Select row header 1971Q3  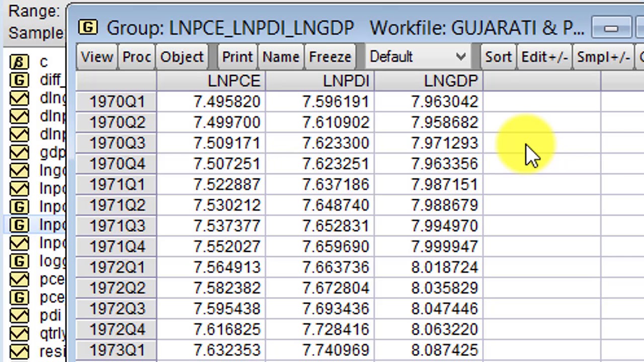pyautogui.click(x=116, y=225)
